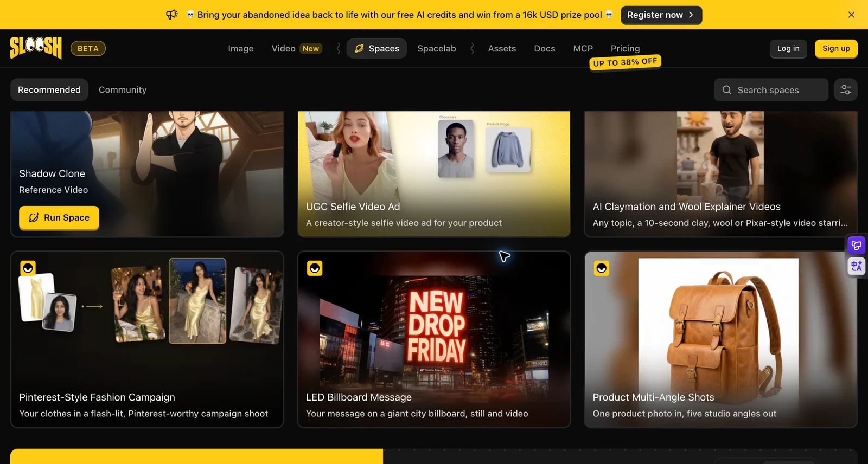Viewport: 868px width, 464px height.
Task: Click the megaphone icon in the banner
Action: pos(171,15)
